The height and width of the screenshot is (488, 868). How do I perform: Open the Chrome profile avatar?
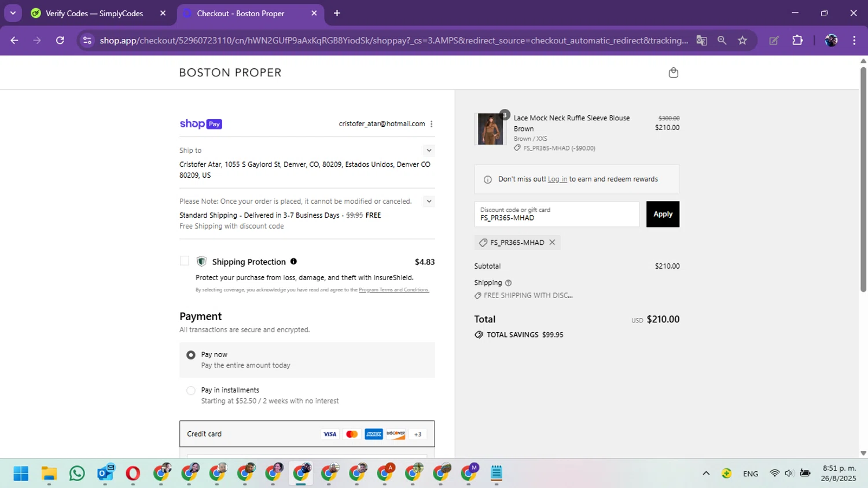831,41
